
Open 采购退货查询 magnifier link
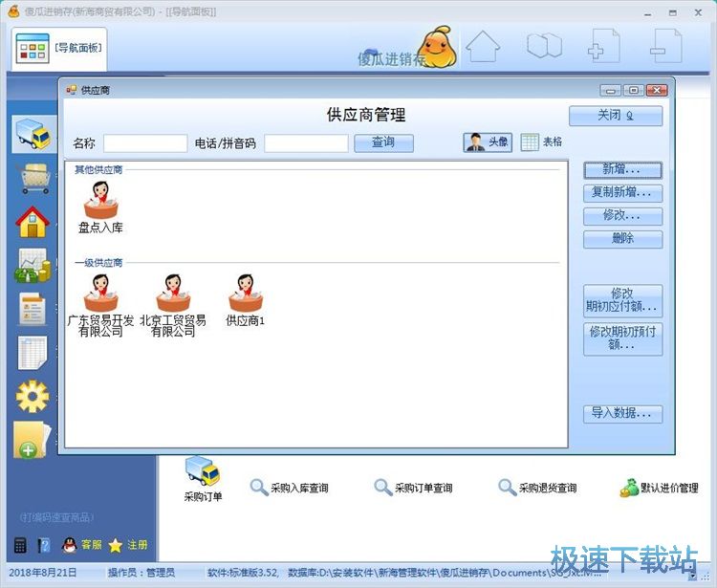click(537, 488)
